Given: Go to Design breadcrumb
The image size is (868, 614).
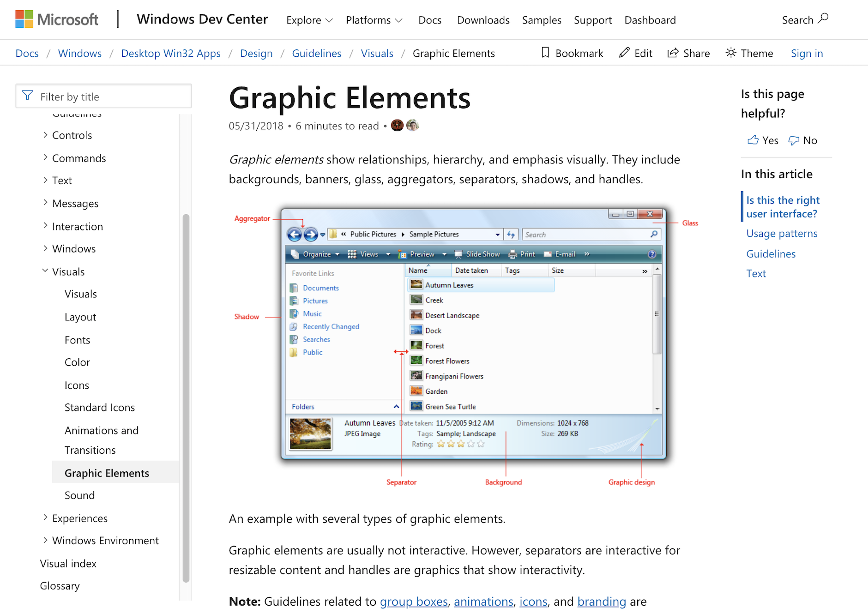Looking at the screenshot, I should pyautogui.click(x=256, y=54).
